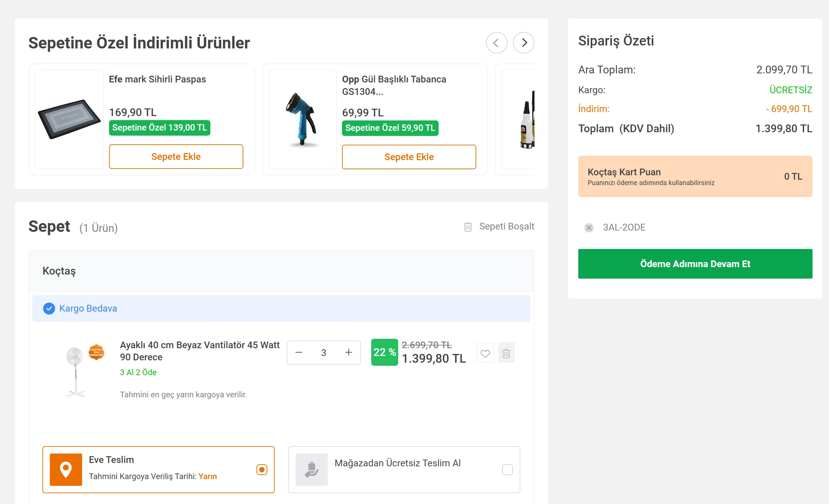The width and height of the screenshot is (829, 504).
Task: Click the Kargo Bedava checkmark icon
Action: 49,309
